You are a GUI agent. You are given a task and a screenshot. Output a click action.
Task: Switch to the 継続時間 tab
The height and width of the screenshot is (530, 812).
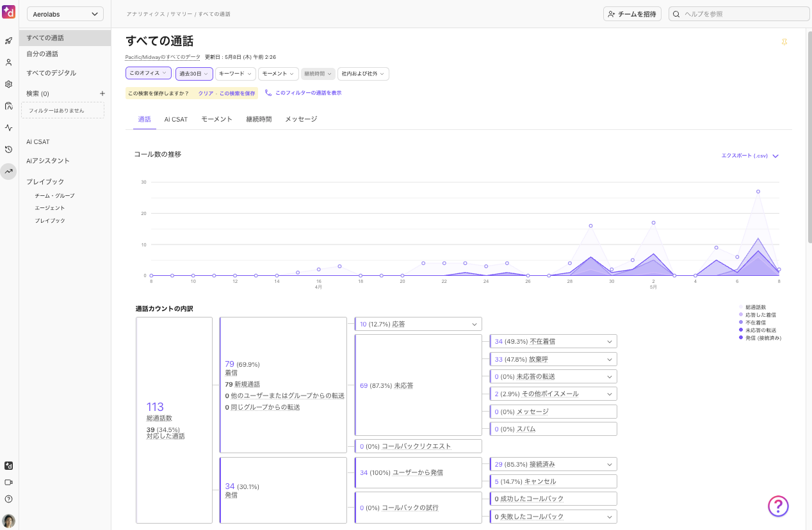tap(259, 119)
